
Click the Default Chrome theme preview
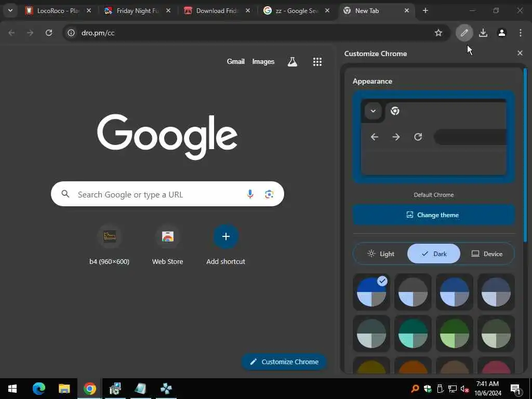[x=434, y=137]
